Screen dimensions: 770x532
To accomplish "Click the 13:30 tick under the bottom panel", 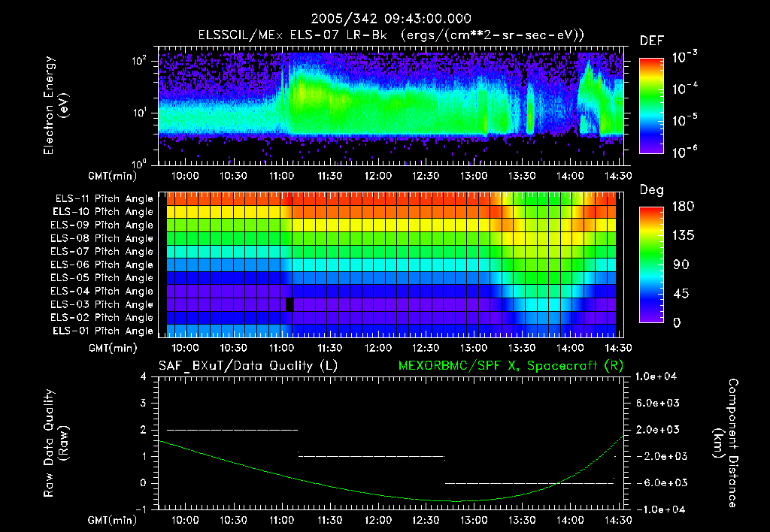I will click(x=522, y=520).
